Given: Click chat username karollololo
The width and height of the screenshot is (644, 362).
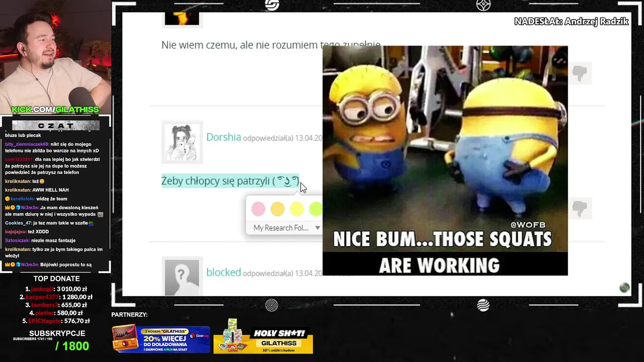Looking at the screenshot, I should [22, 199].
